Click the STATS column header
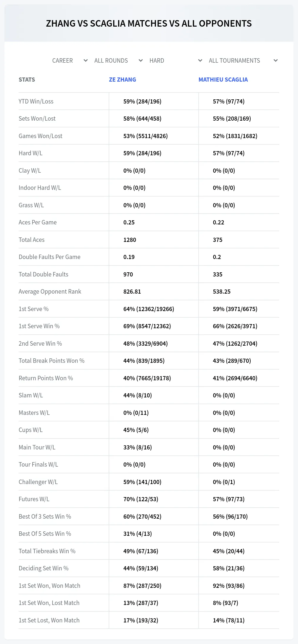This screenshot has height=644, width=298. coord(27,80)
